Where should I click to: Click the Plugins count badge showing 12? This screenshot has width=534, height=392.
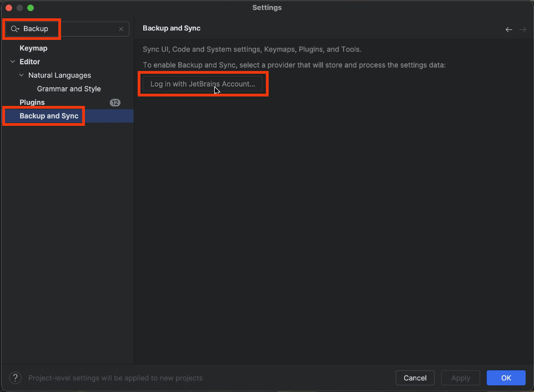point(115,103)
